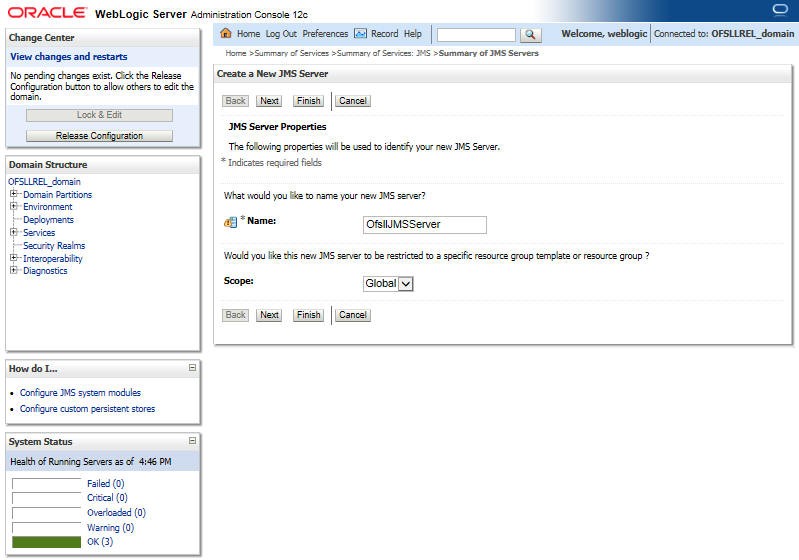Click the top Next button
The image size is (799, 560).
point(269,101)
